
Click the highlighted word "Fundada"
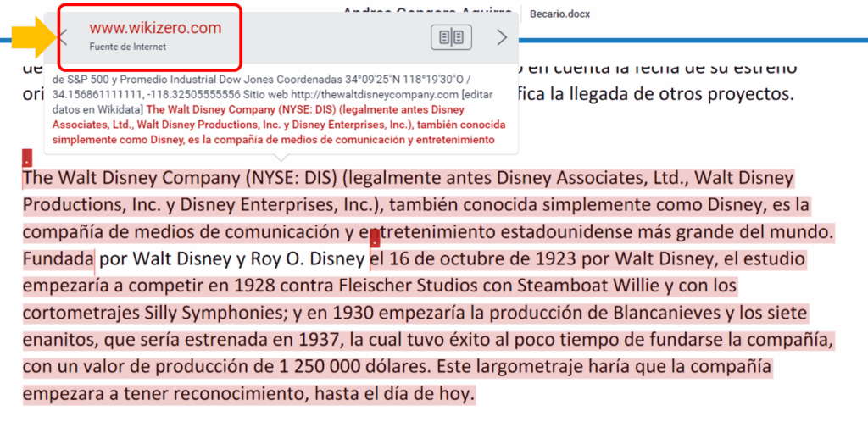point(58,258)
